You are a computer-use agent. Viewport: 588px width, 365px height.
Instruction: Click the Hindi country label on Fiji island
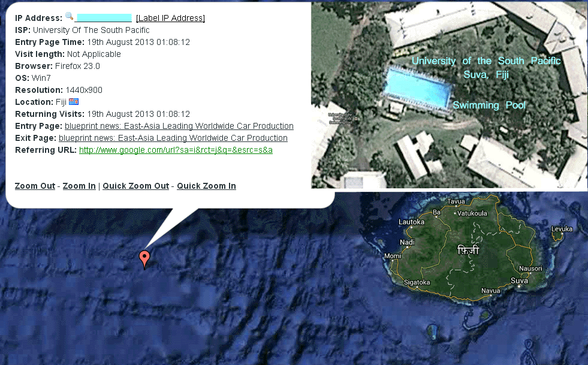pos(468,250)
